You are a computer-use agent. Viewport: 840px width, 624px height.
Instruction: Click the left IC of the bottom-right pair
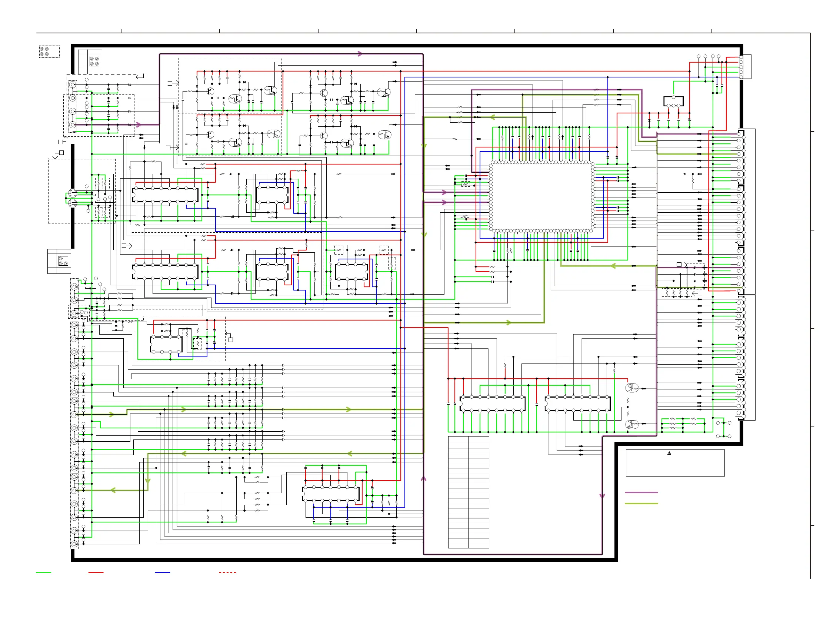[492, 404]
